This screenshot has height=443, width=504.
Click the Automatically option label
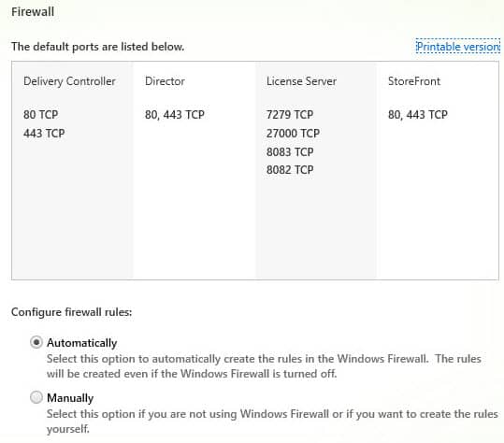pyautogui.click(x=82, y=343)
